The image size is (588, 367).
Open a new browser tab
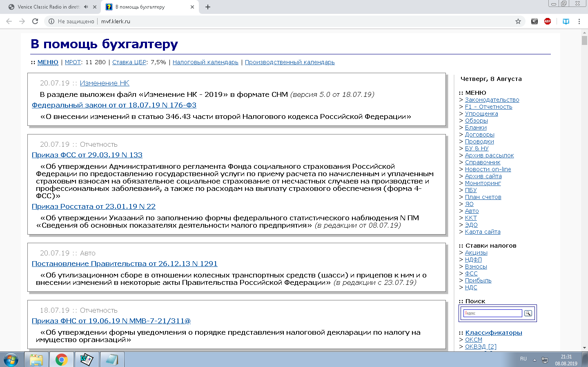(208, 7)
